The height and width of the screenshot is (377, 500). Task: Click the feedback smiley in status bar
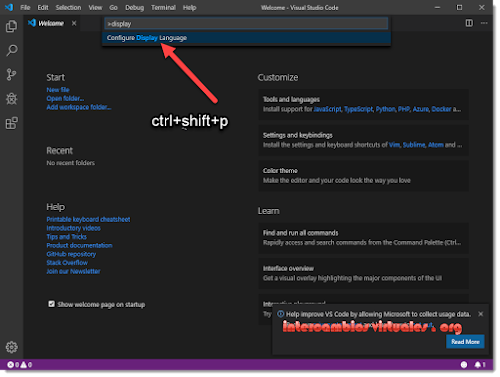pyautogui.click(x=464, y=365)
